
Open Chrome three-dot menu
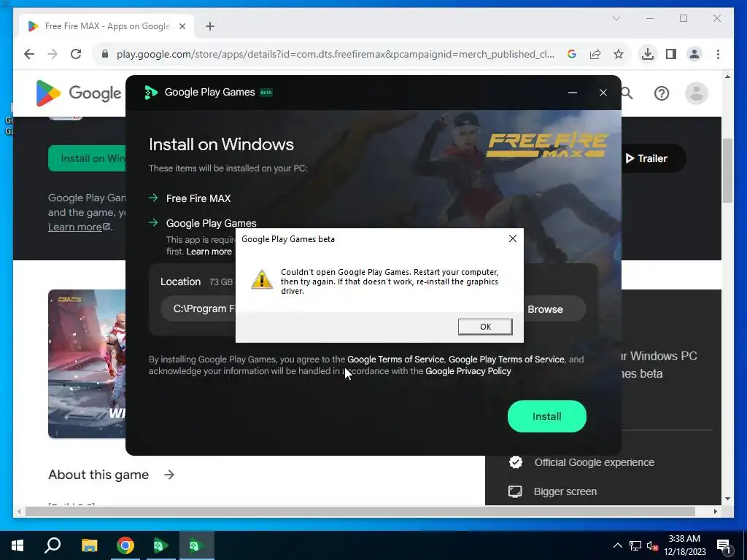[x=718, y=54]
